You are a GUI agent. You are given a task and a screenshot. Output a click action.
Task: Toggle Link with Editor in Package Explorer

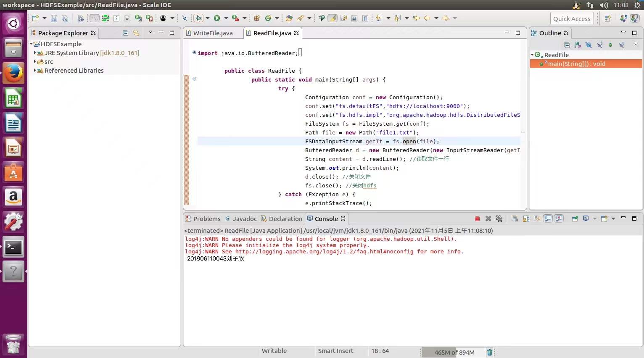[136, 33]
